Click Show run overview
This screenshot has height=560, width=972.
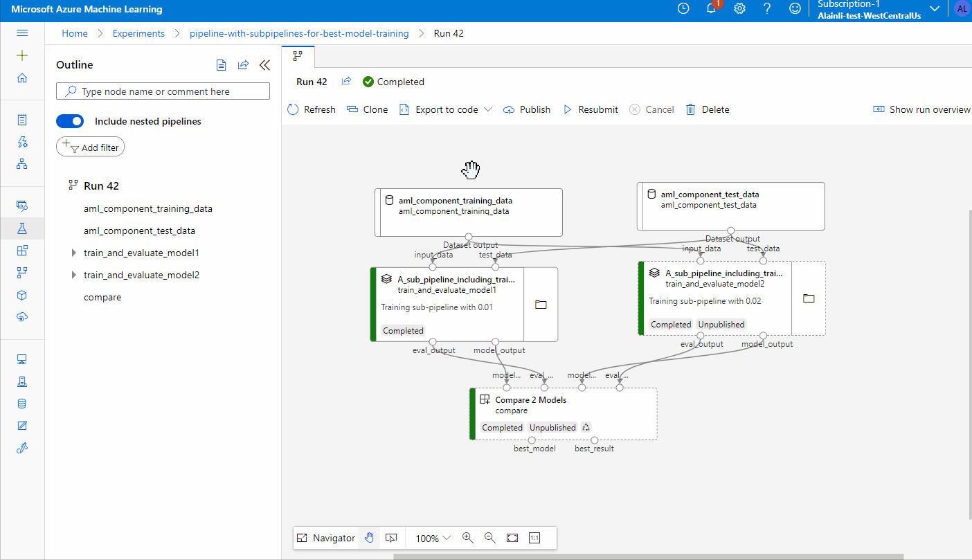921,109
